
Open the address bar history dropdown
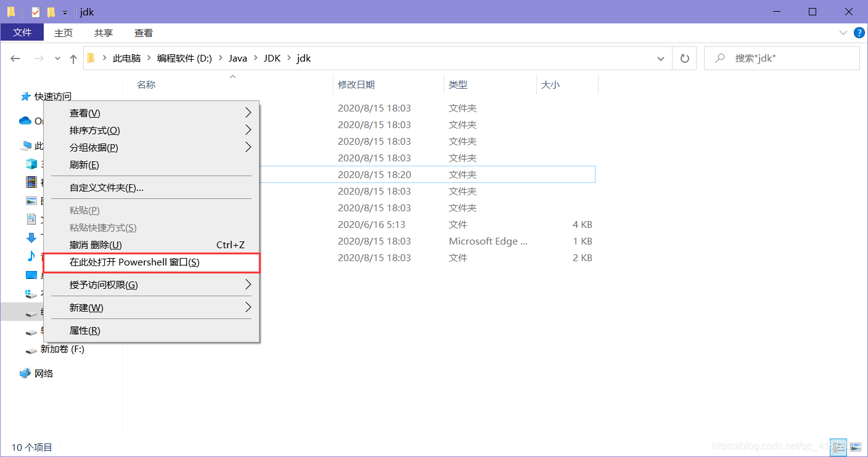point(661,59)
